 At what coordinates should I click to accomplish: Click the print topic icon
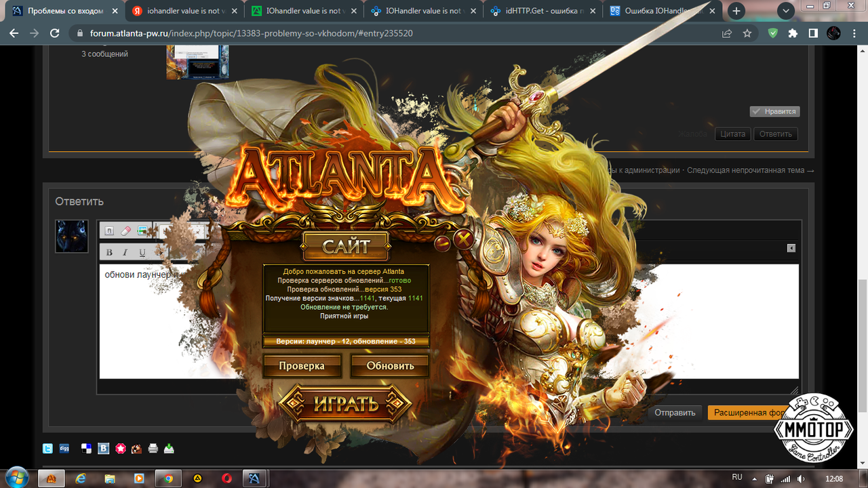pos(153,448)
